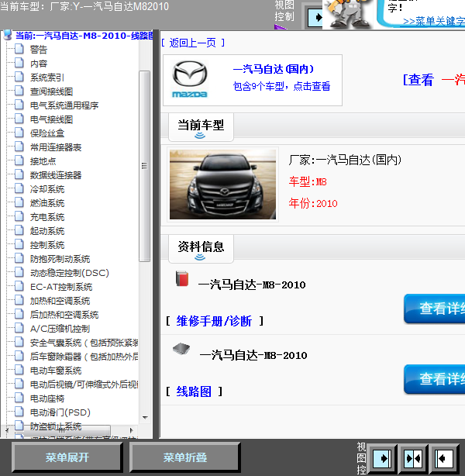
Task: Click the 菜单展开 button
Action: [67, 457]
